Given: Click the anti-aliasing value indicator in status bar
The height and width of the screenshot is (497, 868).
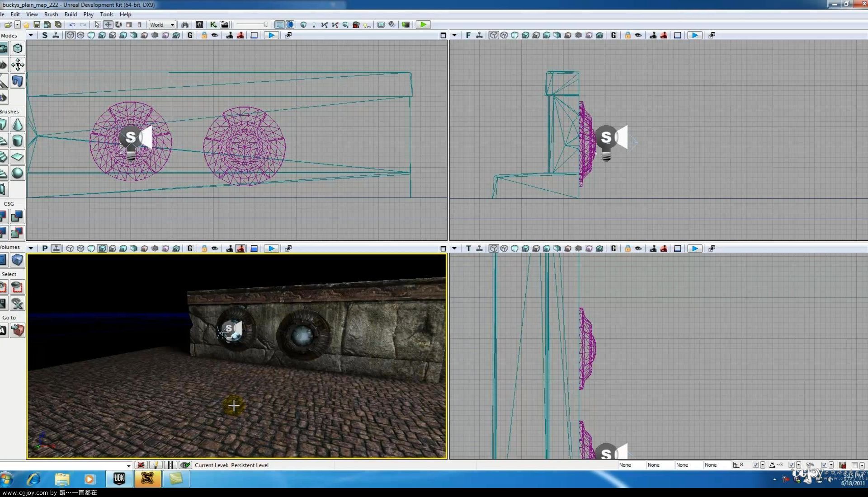Looking at the screenshot, I should 779,465.
